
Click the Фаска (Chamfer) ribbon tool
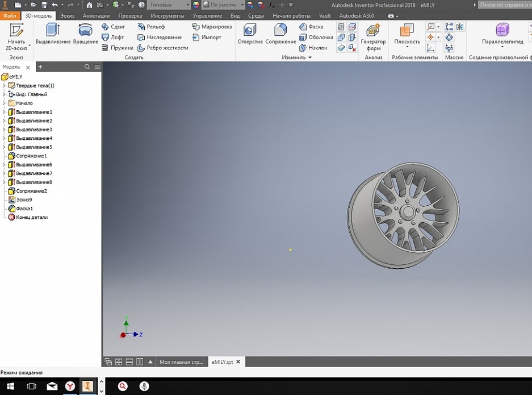click(311, 27)
